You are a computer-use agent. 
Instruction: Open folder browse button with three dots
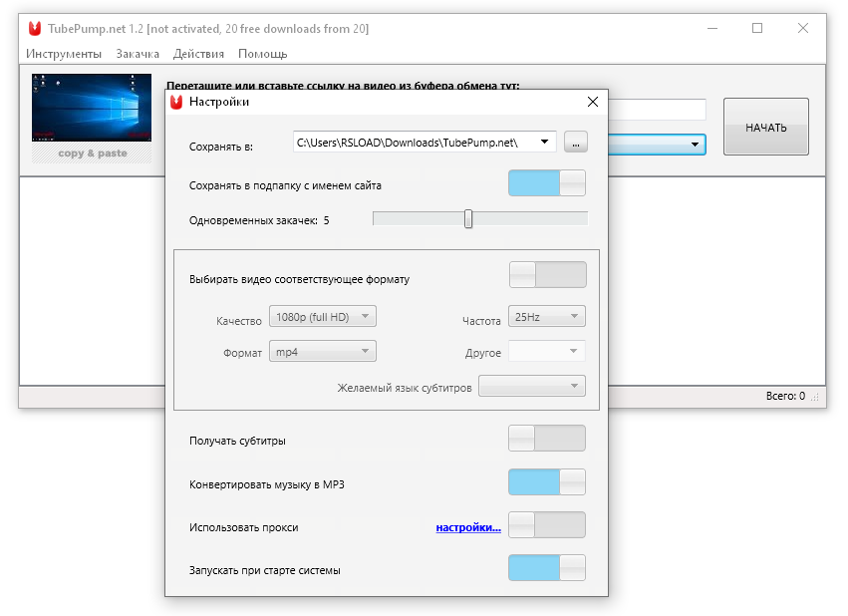[x=575, y=143]
